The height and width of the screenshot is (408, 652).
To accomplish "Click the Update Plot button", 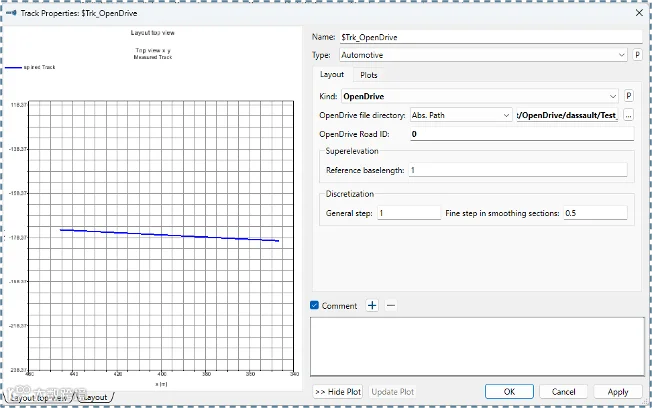I will (393, 392).
